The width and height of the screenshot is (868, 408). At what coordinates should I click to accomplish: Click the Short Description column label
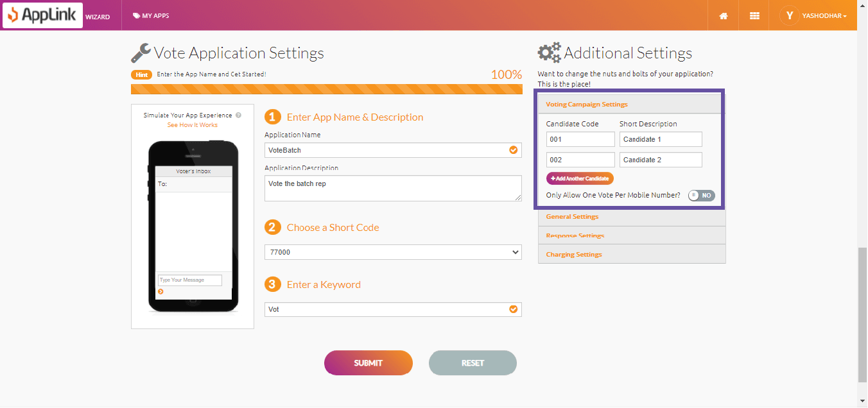pyautogui.click(x=648, y=124)
